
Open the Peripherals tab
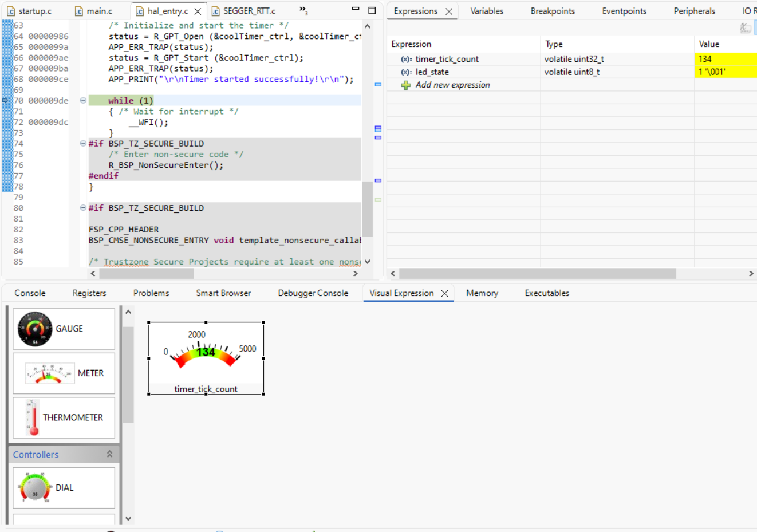pos(694,11)
